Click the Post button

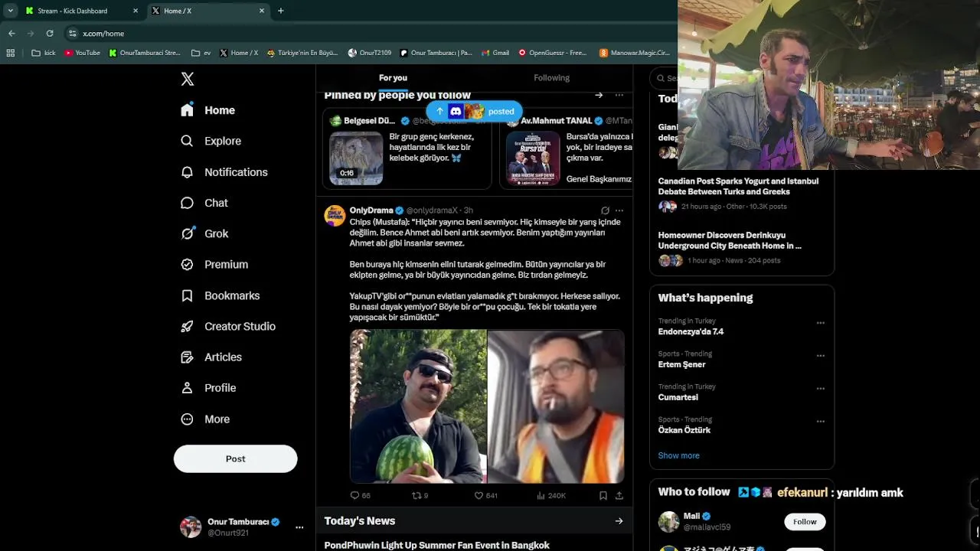pos(235,458)
